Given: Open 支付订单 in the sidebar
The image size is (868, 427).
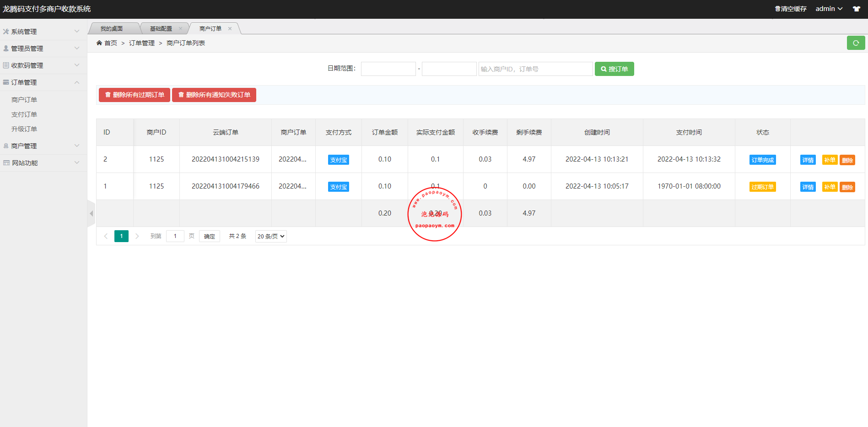Looking at the screenshot, I should tap(24, 114).
